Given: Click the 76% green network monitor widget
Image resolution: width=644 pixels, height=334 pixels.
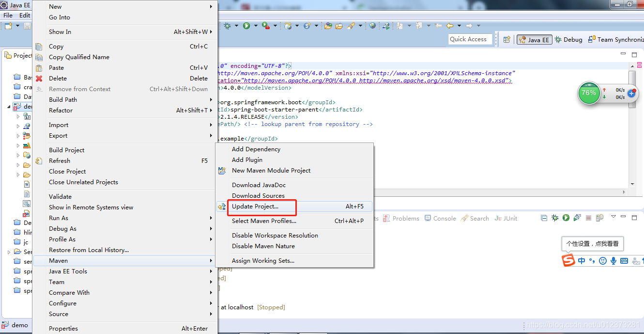Looking at the screenshot, I should click(589, 93).
